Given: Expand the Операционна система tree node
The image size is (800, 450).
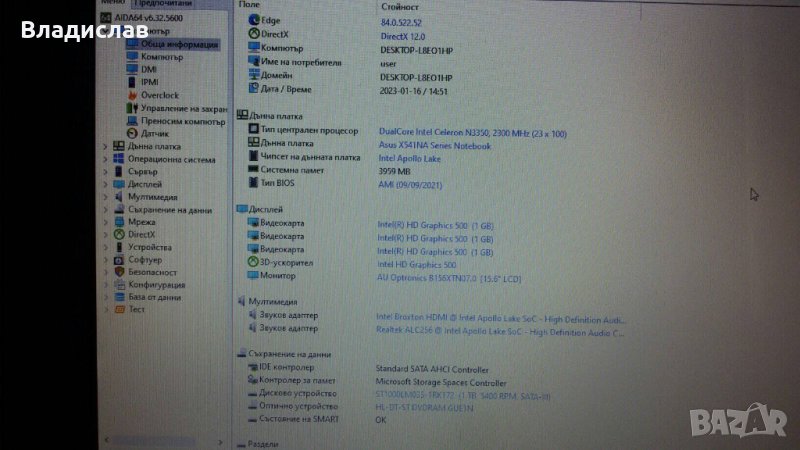Looking at the screenshot, I should pos(109,159).
